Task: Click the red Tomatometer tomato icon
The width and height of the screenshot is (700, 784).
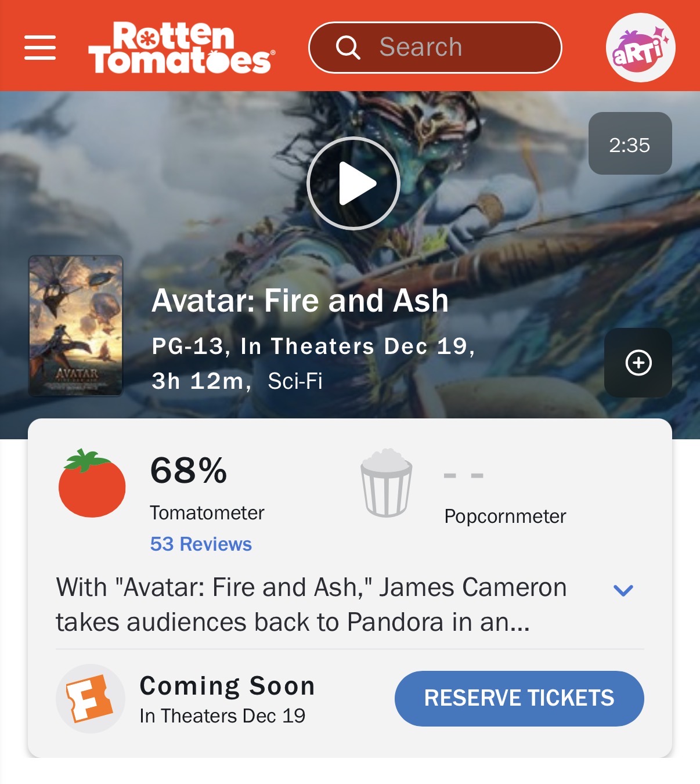Action: (92, 483)
